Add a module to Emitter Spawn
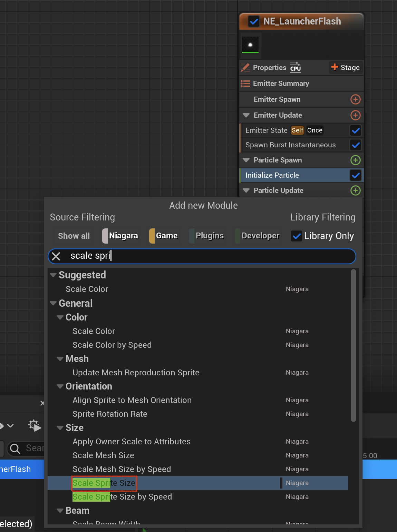Screen dimensions: 397x532 pos(356,99)
